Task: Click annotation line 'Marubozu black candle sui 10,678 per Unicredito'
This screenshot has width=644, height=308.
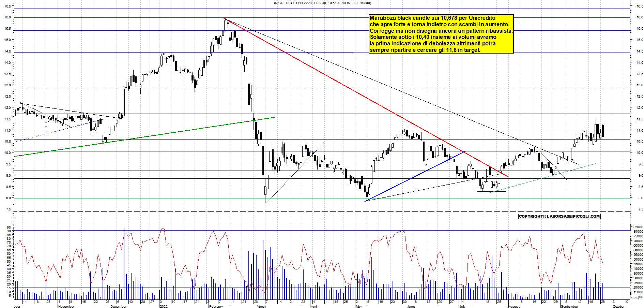Action: 432,18
